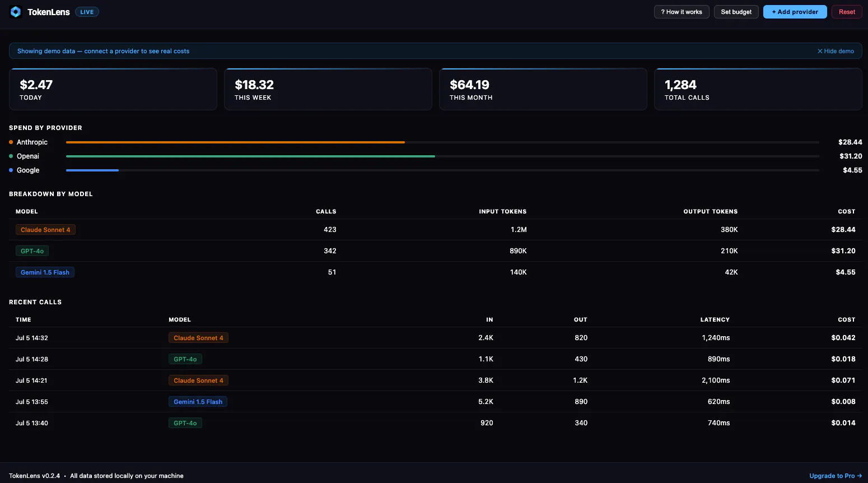Viewport: 868px width, 483px height.
Task: Click the 'All data stored locally' footer note
Action: (x=127, y=476)
